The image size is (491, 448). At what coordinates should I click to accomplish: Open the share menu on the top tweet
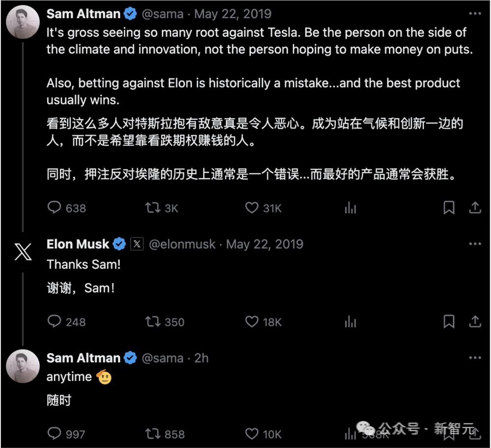tap(475, 208)
